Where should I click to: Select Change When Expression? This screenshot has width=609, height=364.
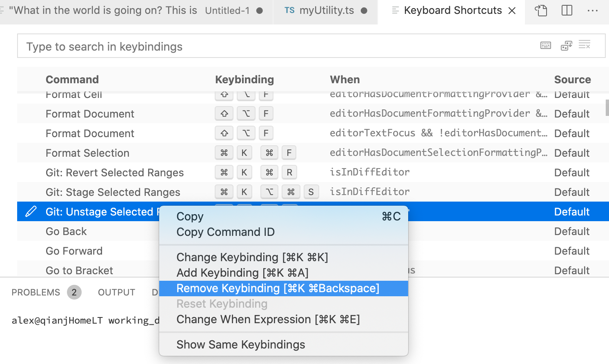268,319
